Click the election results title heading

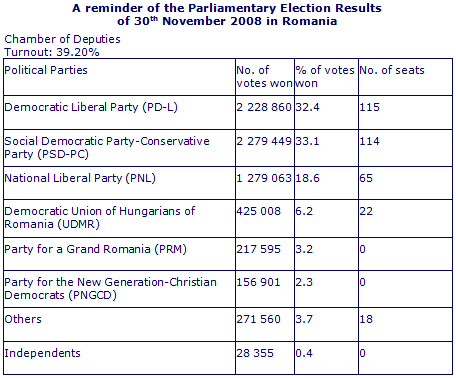227,15
